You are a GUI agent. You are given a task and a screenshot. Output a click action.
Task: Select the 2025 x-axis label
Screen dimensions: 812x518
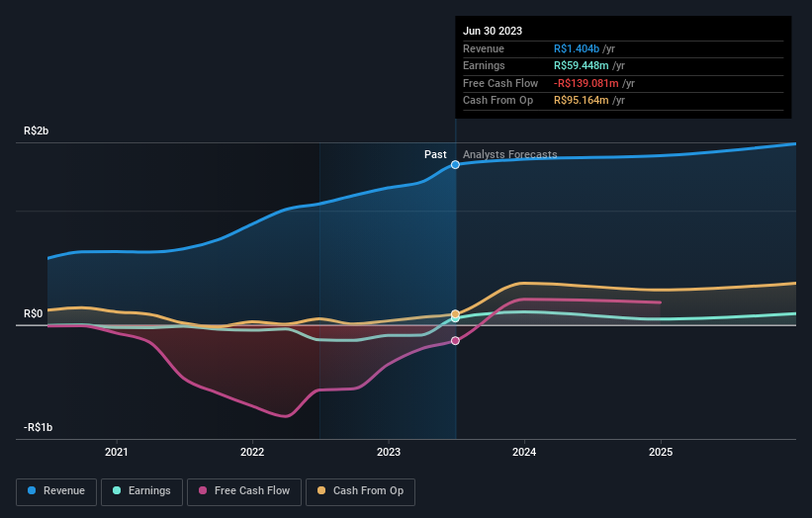(x=661, y=452)
